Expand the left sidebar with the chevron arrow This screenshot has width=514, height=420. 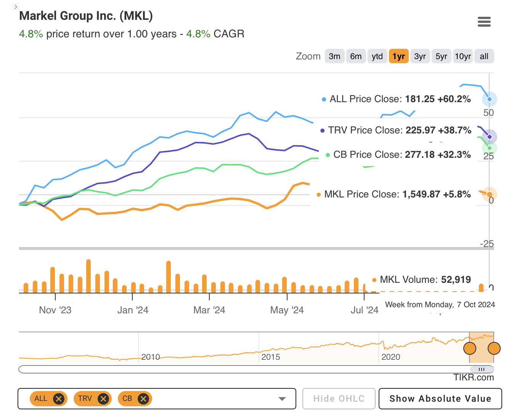click(15, 6)
